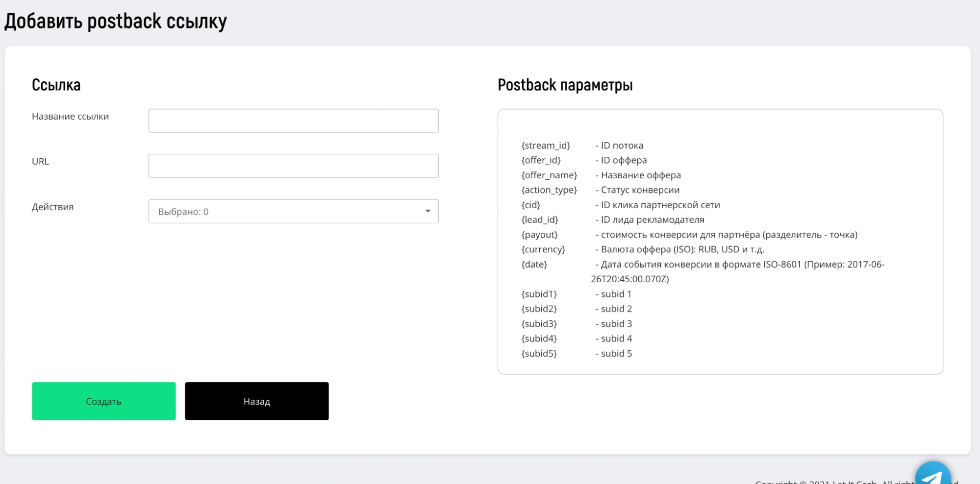
Task: Select the {subid3} parameter text
Action: [539, 324]
